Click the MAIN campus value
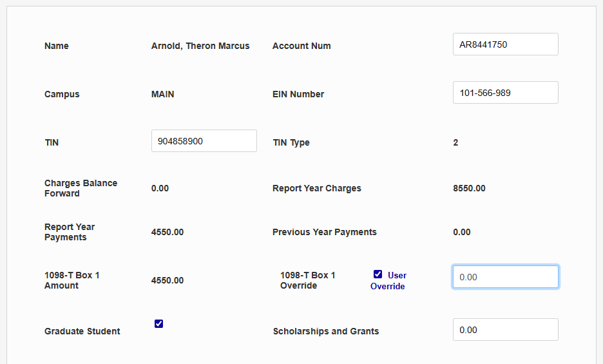Image resolution: width=603 pixels, height=364 pixels. tap(163, 94)
